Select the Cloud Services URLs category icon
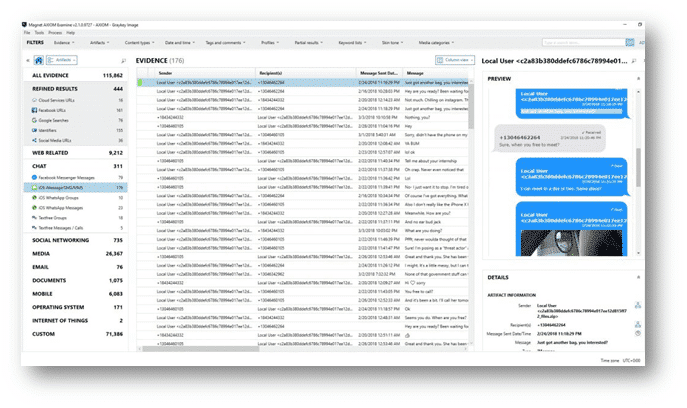This screenshot has width=687, height=408. coord(34,100)
